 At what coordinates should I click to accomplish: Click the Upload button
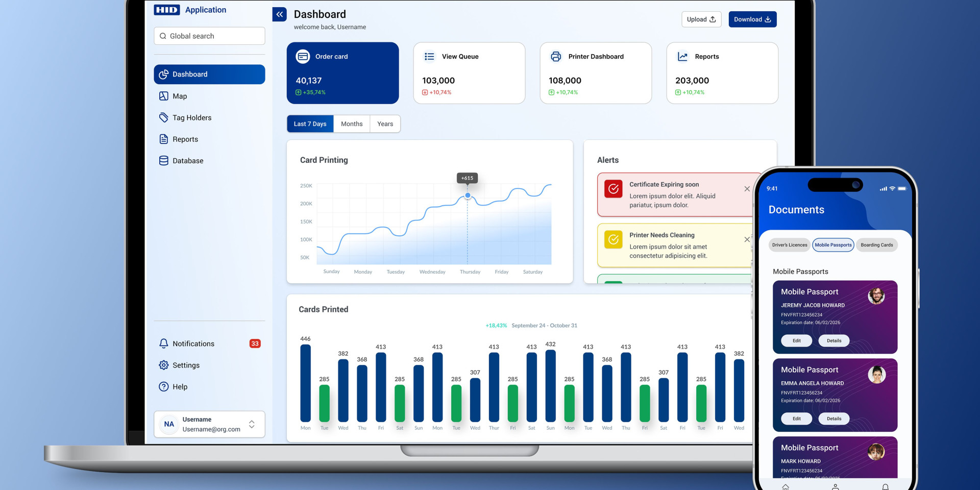coord(701,19)
